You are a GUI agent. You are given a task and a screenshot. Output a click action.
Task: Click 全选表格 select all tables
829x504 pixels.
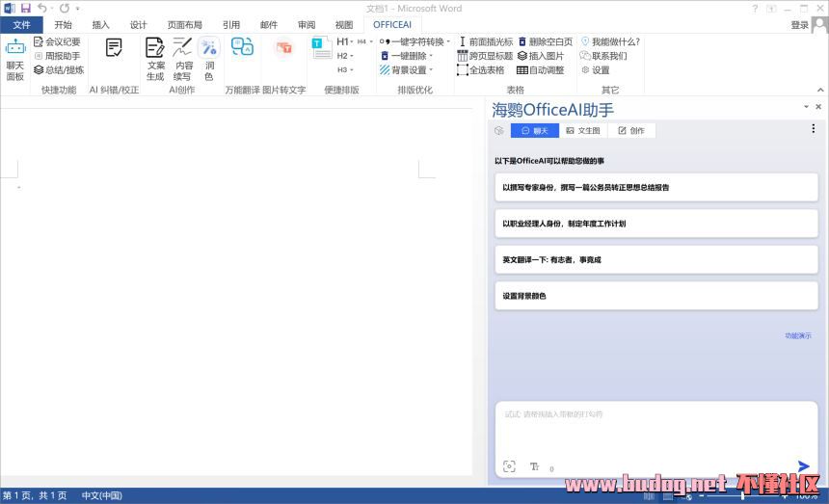pyautogui.click(x=481, y=69)
